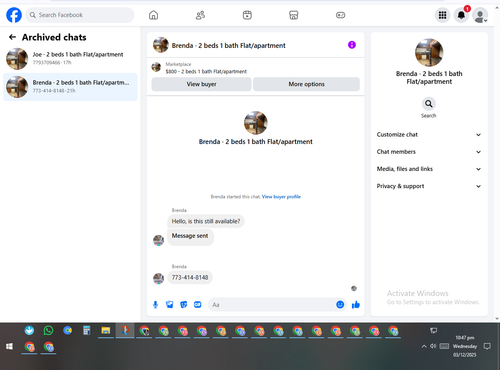Go back using Archived chats arrow
Screen dimensions: 500x370
pyautogui.click(x=12, y=37)
